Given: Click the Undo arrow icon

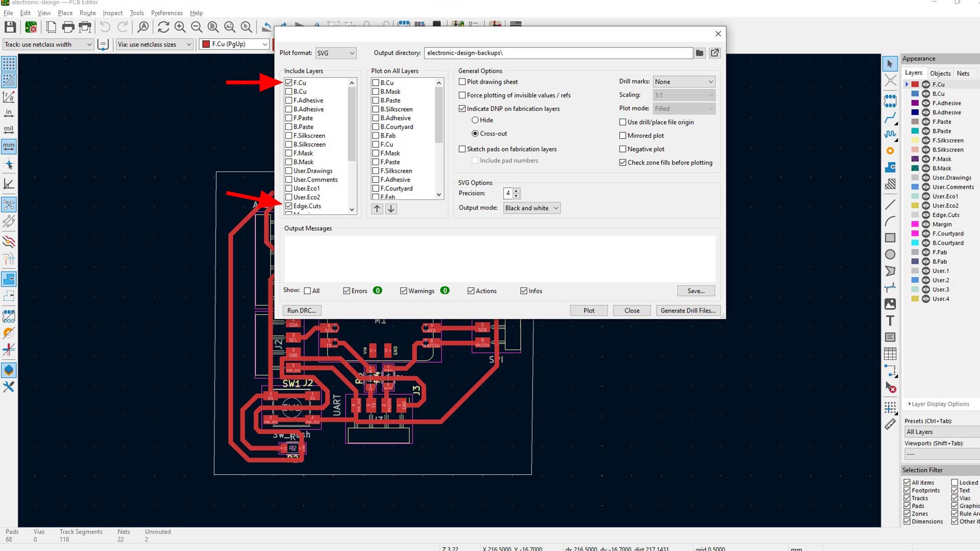Looking at the screenshot, I should [x=105, y=27].
